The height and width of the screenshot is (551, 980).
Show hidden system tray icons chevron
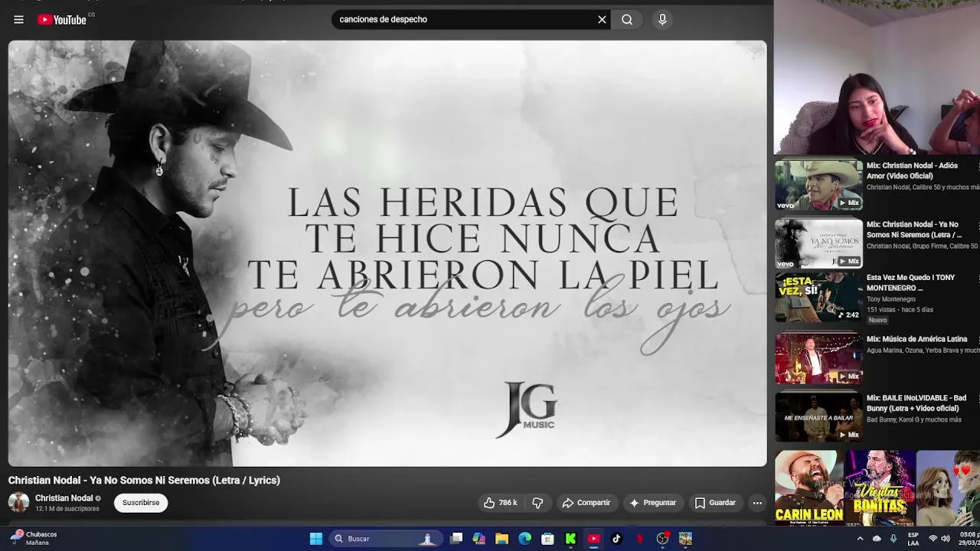point(860,539)
